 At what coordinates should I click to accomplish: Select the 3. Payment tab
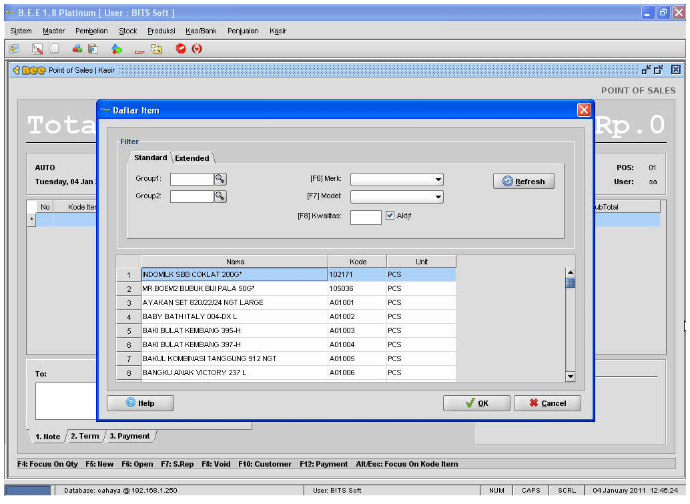tap(130, 436)
